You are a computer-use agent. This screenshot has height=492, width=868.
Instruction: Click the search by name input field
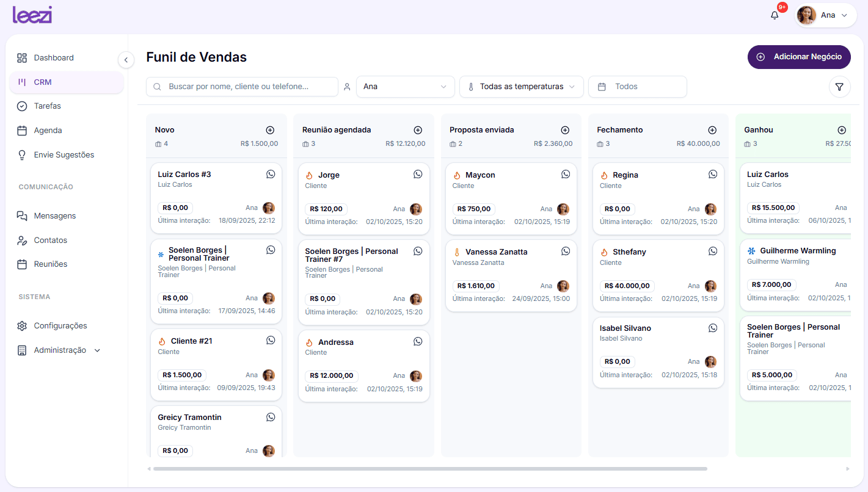coord(242,87)
